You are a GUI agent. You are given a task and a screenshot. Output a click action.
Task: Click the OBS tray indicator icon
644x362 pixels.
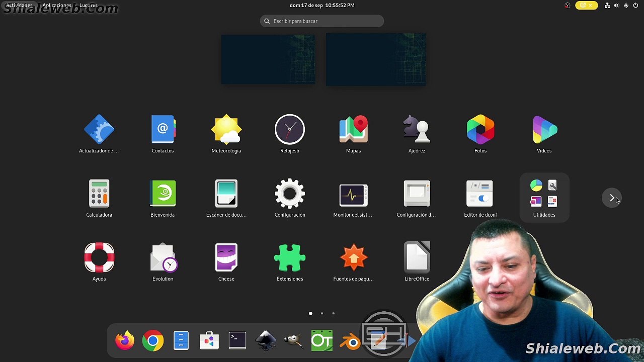568,6
